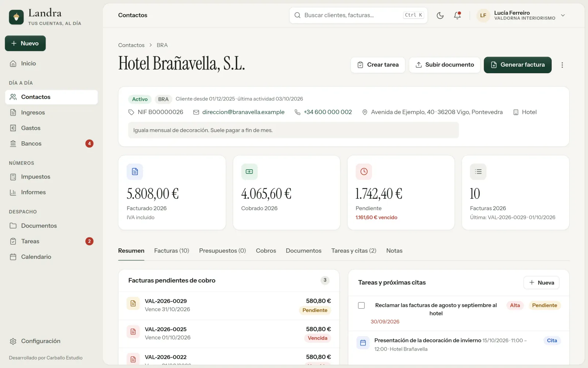Click the location pin icon by address
This screenshot has height=368, width=588.
(x=365, y=112)
